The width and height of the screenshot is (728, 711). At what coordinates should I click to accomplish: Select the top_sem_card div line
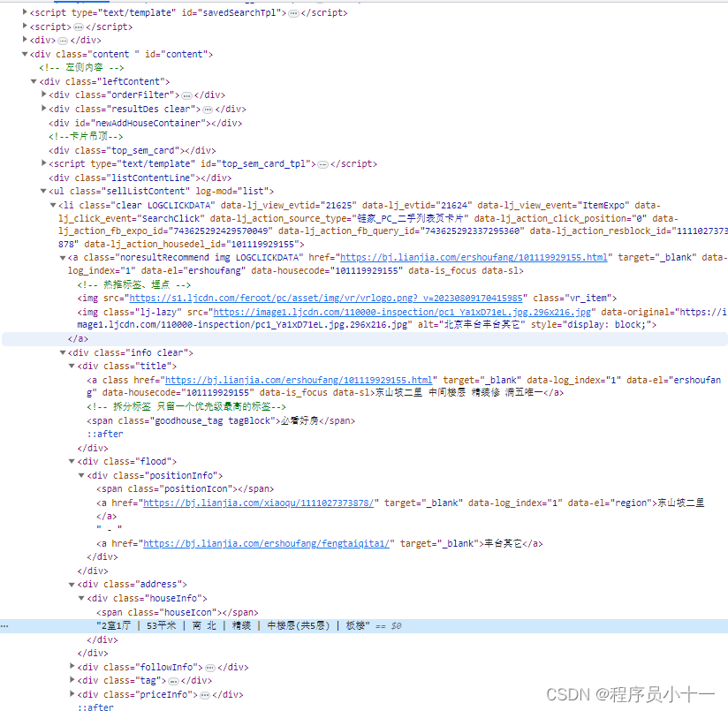(x=133, y=150)
